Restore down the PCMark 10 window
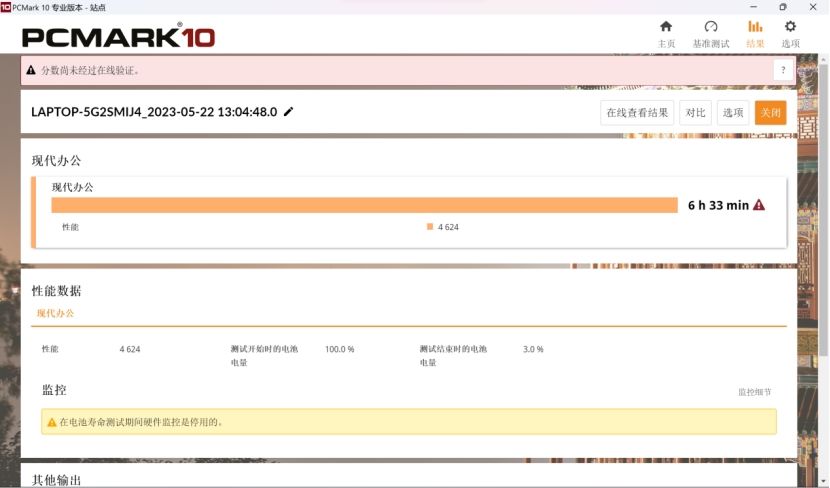This screenshot has height=488, width=830. [x=783, y=7]
